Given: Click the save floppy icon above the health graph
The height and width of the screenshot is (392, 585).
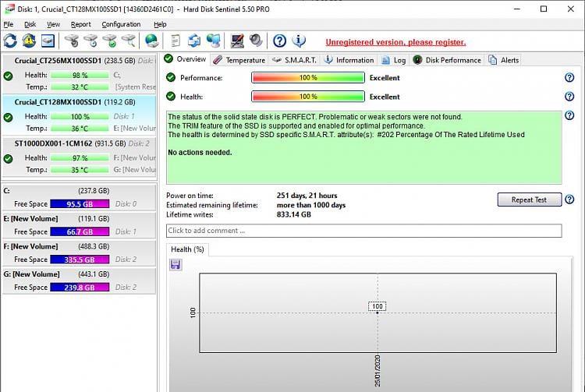Looking at the screenshot, I should coord(175,265).
